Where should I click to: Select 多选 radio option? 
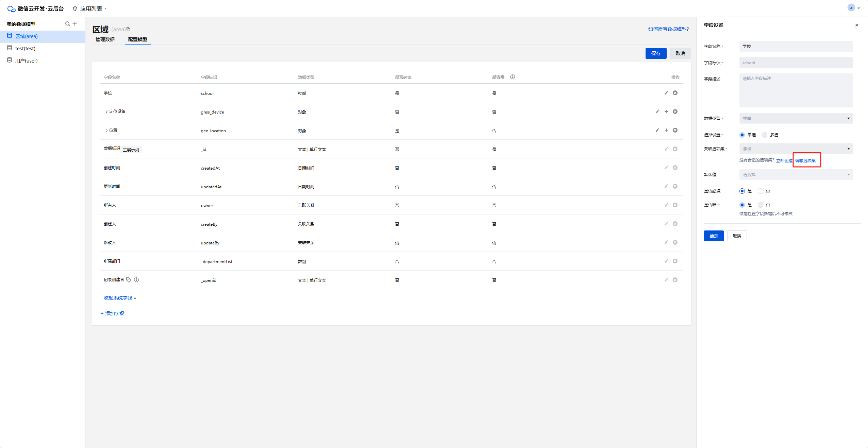tap(765, 135)
